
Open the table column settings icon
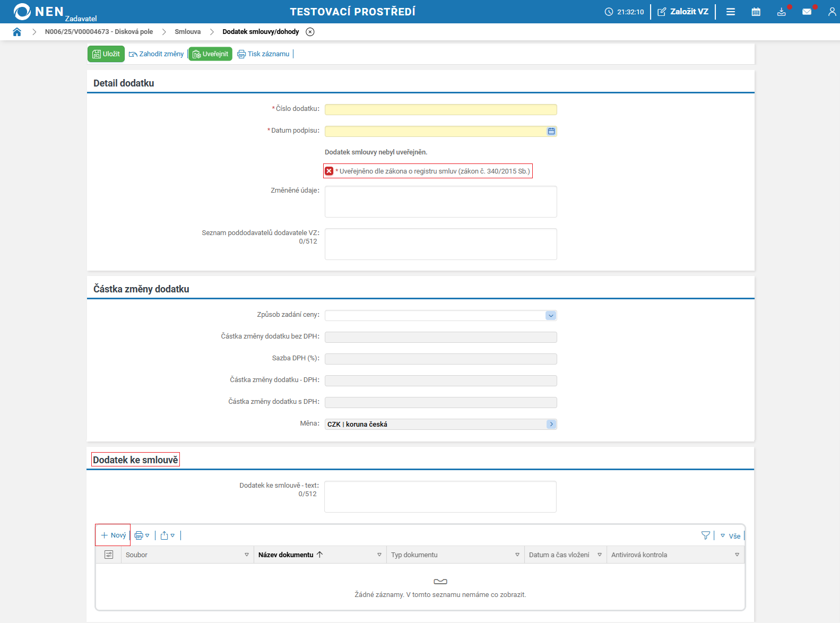(x=109, y=555)
